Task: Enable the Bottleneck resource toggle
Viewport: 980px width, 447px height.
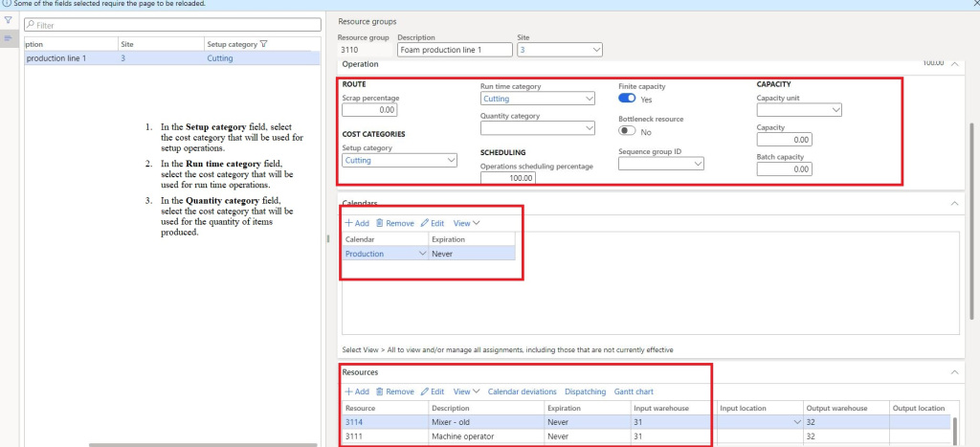Action: pos(628,131)
